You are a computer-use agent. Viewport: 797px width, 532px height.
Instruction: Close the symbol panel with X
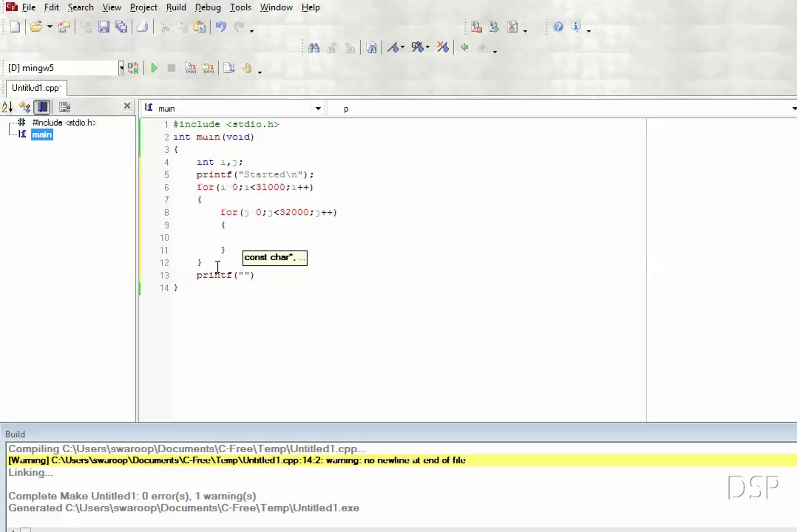(x=127, y=106)
